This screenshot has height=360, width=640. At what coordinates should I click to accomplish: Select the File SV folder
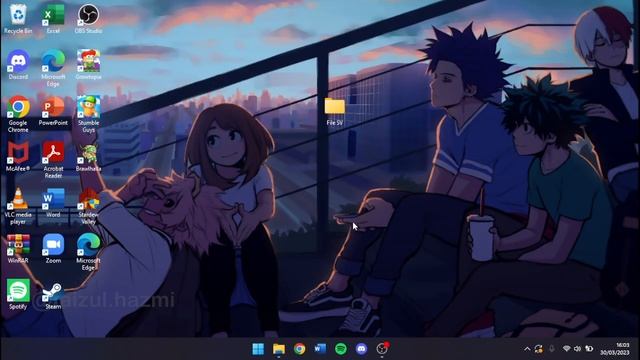pos(335,111)
